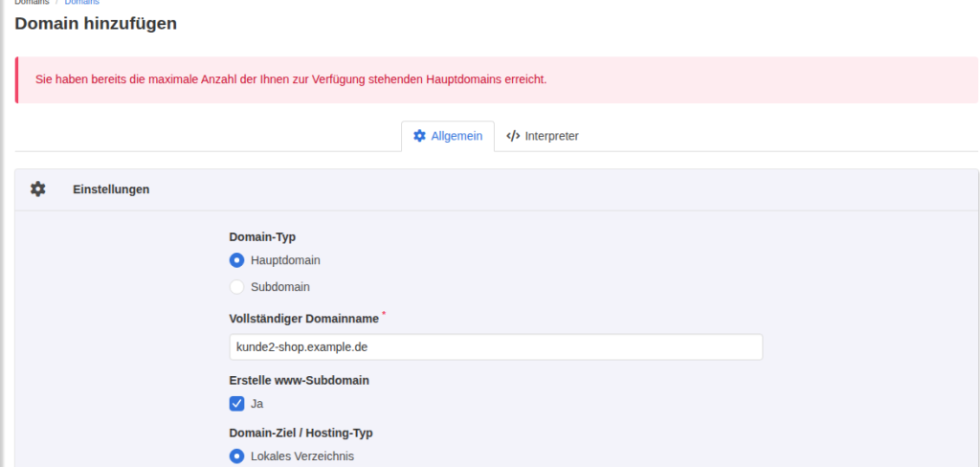Select the Hauptdomain radio button
Image resolution: width=980 pixels, height=467 pixels.
pyautogui.click(x=237, y=260)
